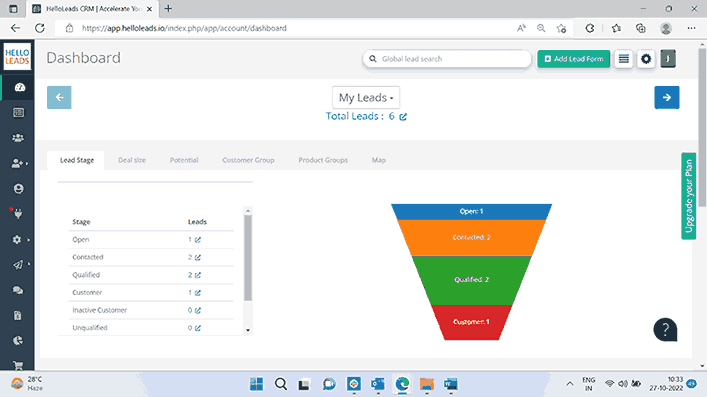This screenshot has width=707, height=397.
Task: Click the Upgrade your Plan button
Action: (689, 196)
